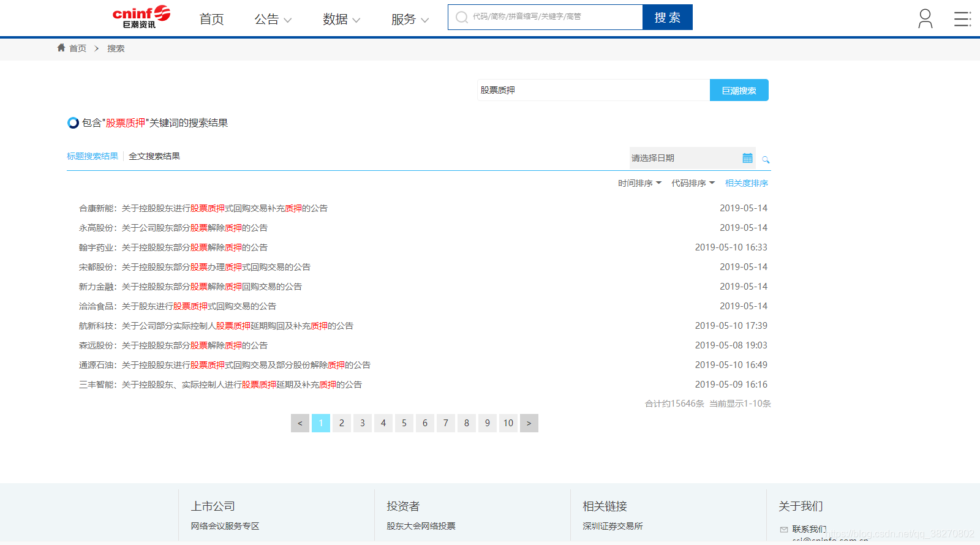Open the 永高股份 announcement
The height and width of the screenshot is (545, 980).
pos(173,228)
